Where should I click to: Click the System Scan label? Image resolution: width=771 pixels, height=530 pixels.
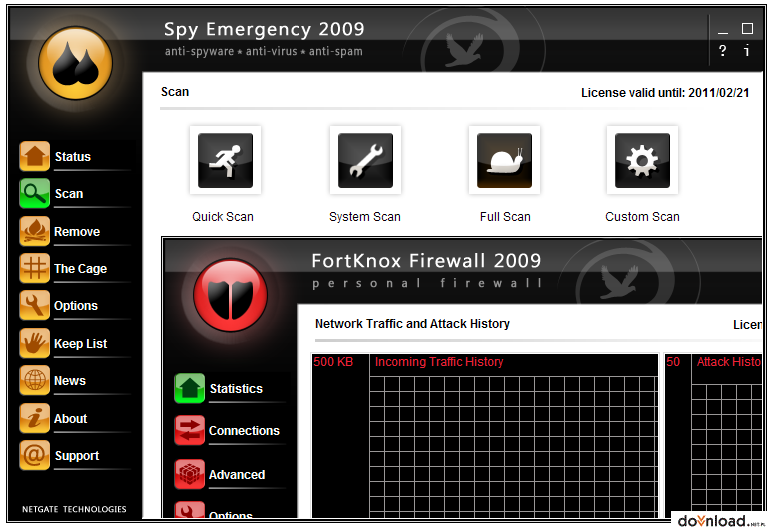[x=365, y=217]
